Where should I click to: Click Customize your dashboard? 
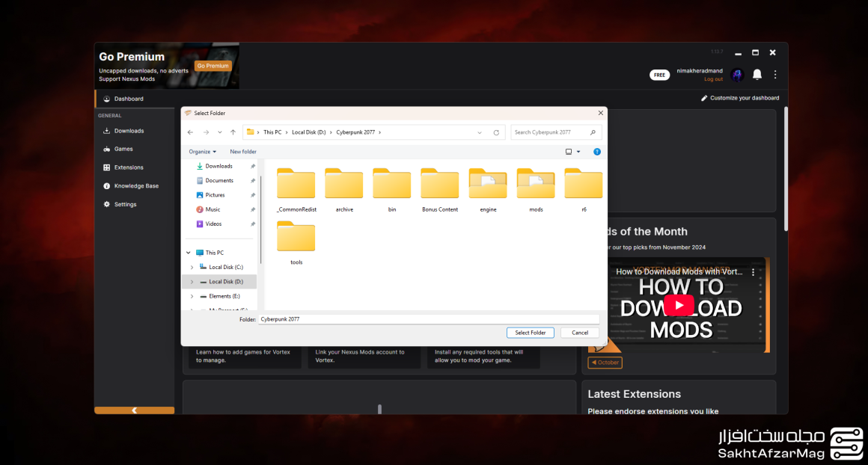[x=740, y=98]
